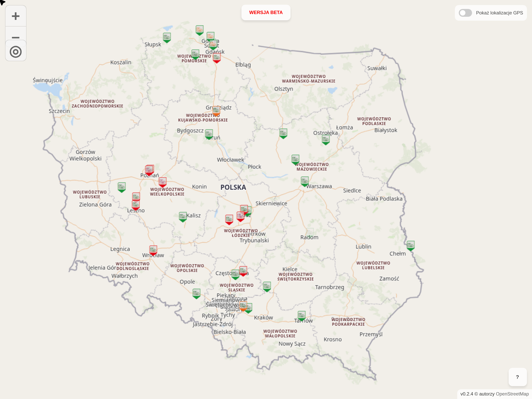The height and width of the screenshot is (399, 532).
Task: Click green train marker at Warszawa
Action: coord(305,181)
